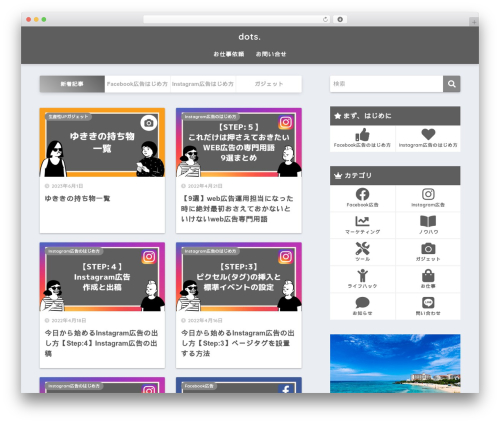Image resolution: width=500 pixels, height=423 pixels.
Task: Select the ライフハック person icon
Action: click(x=362, y=276)
